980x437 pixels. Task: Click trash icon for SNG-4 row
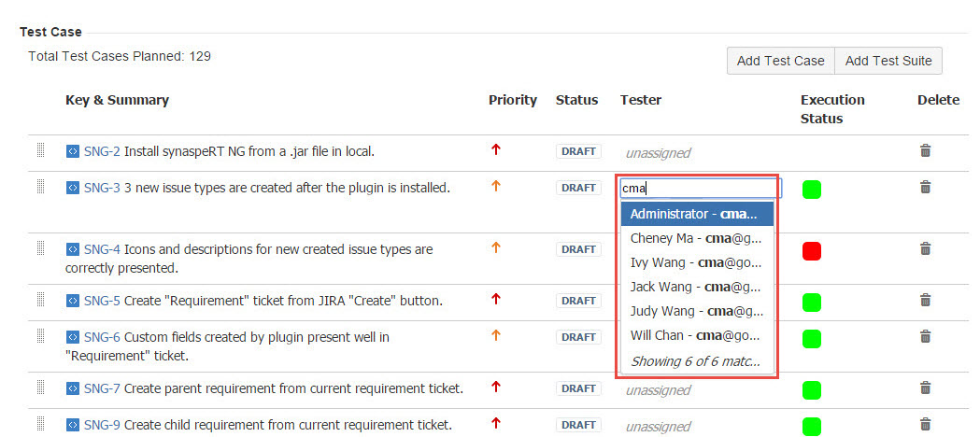(x=925, y=248)
